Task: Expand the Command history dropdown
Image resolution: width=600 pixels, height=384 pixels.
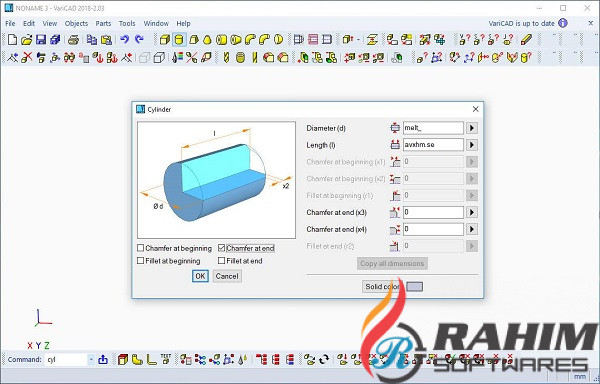Action: tap(91, 360)
